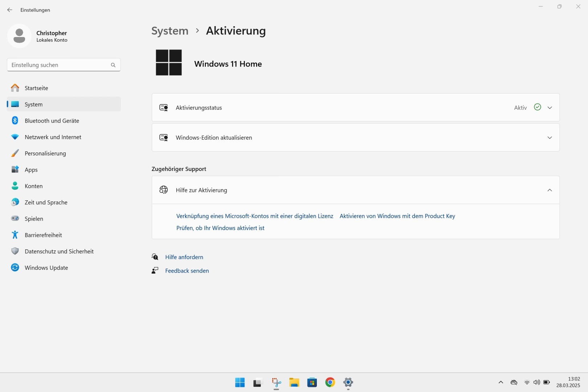Open Datenschutz und Sicherheit page

(x=59, y=252)
